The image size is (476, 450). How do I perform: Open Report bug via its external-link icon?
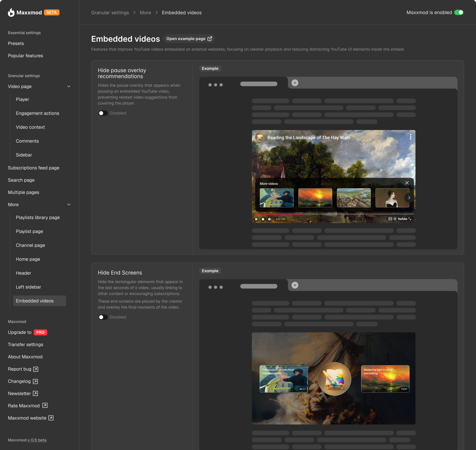pos(36,369)
